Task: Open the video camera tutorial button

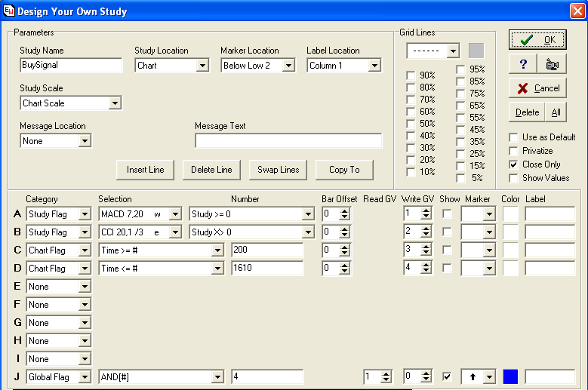Action: pos(552,64)
